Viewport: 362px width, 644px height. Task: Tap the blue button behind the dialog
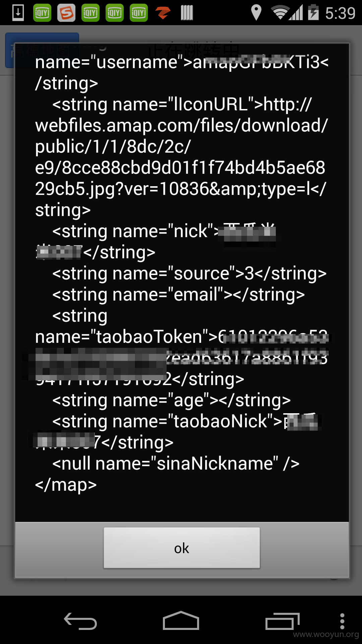coord(42,50)
